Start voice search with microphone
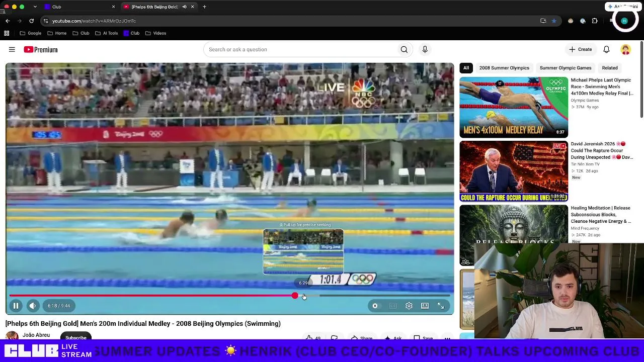The width and height of the screenshot is (644, 362). point(425,49)
